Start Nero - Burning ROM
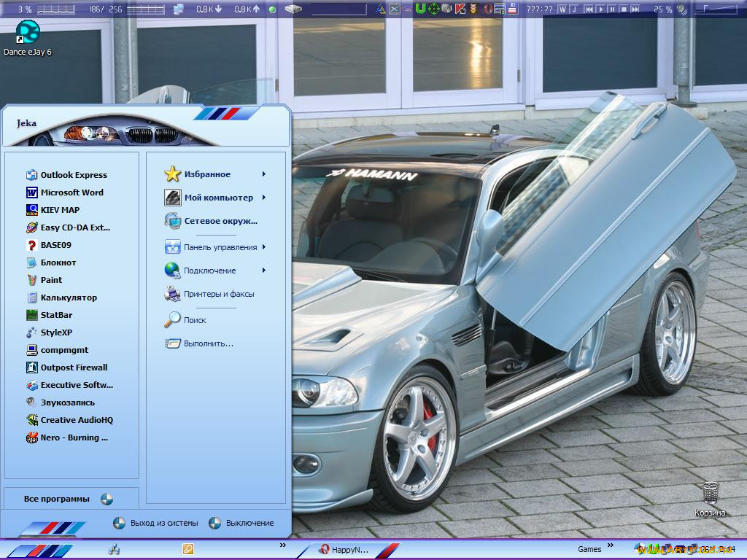The width and height of the screenshot is (747, 560). (x=67, y=437)
